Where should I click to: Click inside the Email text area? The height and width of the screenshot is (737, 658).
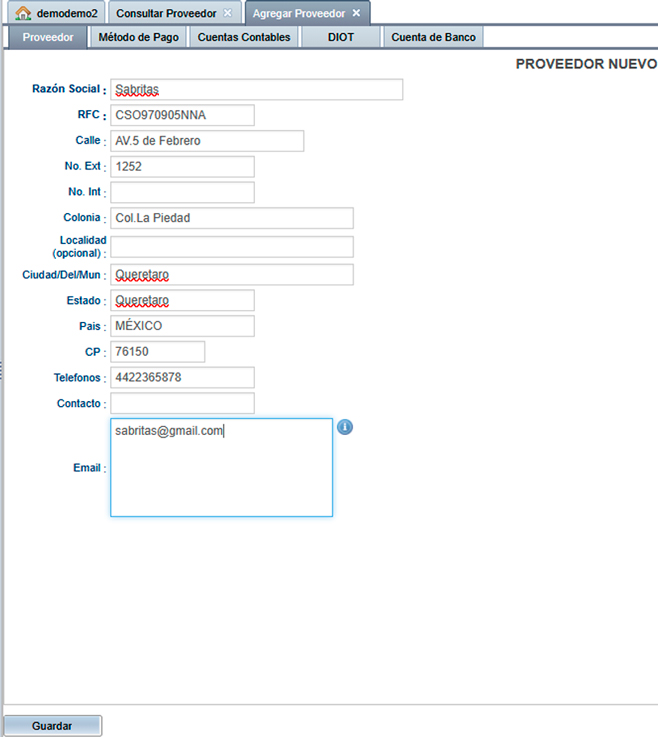click(x=221, y=475)
